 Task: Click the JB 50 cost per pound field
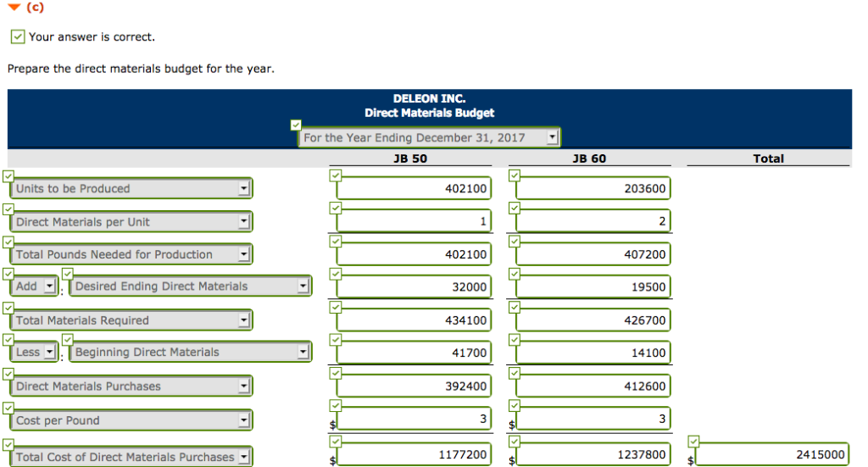point(414,419)
